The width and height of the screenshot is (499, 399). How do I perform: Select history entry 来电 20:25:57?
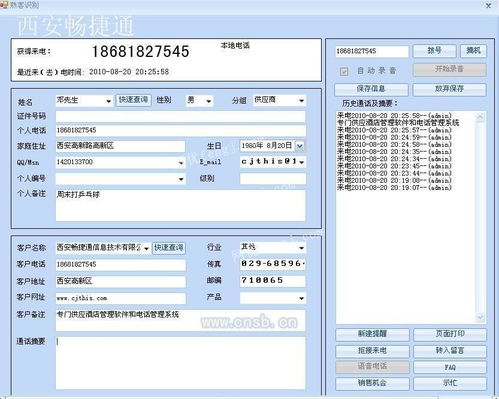[394, 130]
